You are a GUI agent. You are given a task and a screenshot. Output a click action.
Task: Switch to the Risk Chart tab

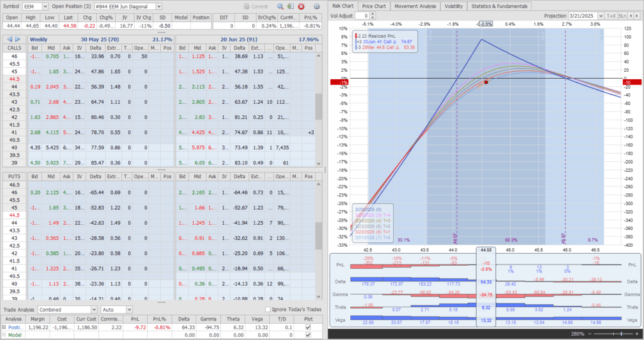[x=343, y=6]
